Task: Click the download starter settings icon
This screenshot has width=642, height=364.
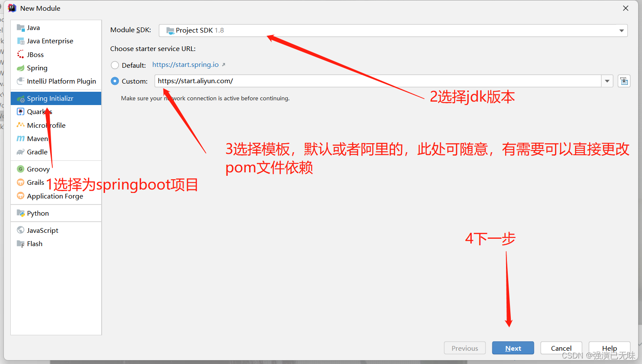Action: click(x=624, y=81)
